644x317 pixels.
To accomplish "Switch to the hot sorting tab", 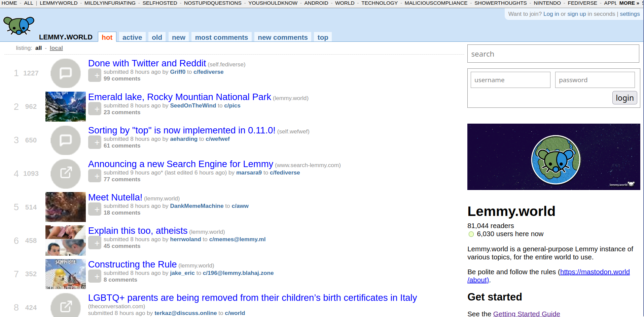I will click(x=107, y=37).
